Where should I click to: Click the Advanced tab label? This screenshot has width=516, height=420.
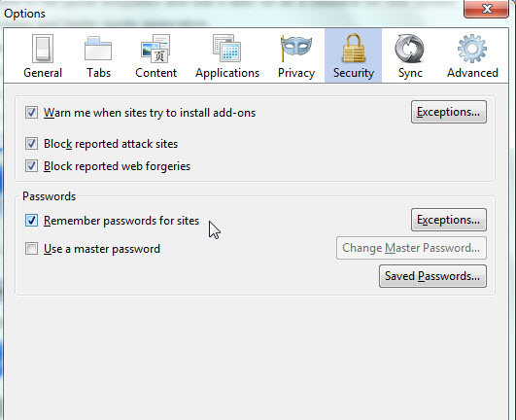472,73
